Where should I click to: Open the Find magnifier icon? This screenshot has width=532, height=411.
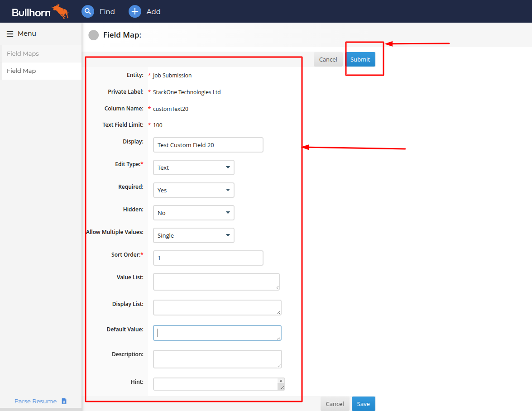(87, 11)
